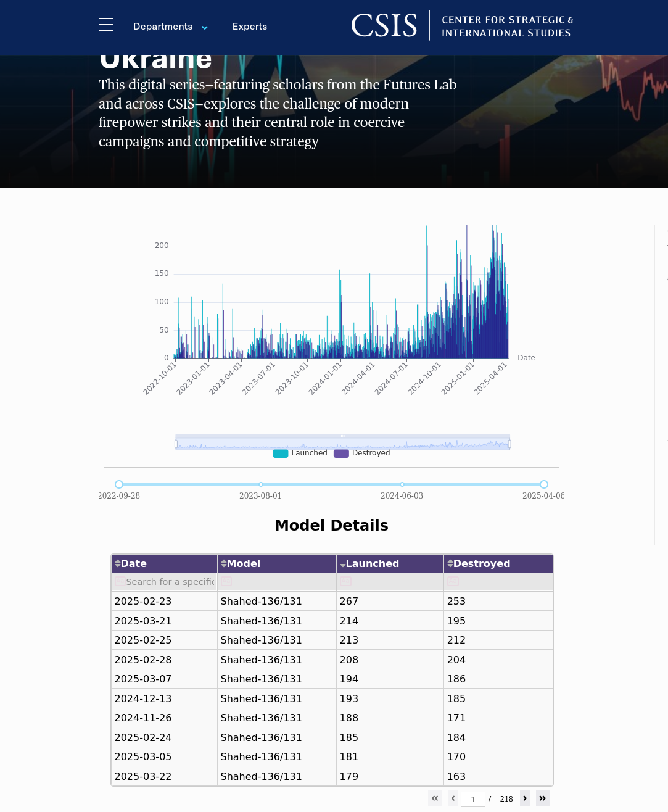Go to last table page
The height and width of the screenshot is (812, 668).
coord(543,798)
